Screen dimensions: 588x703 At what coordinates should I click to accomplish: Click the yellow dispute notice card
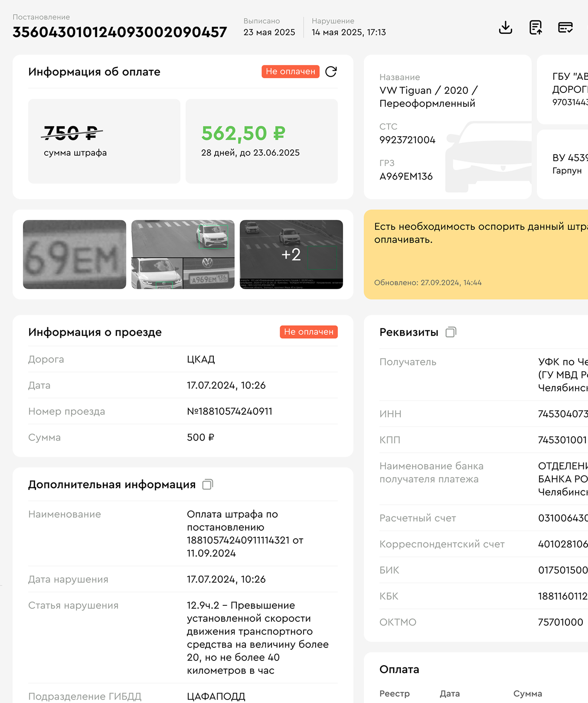click(x=476, y=254)
